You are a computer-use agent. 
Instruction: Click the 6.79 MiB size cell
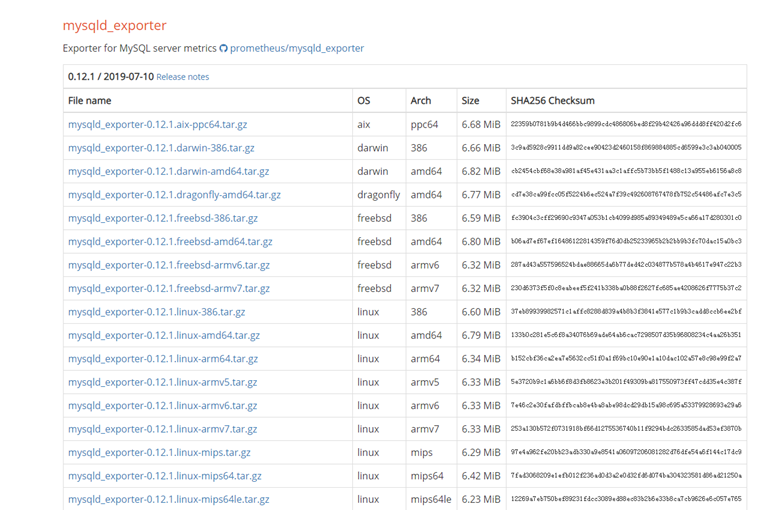pos(481,335)
